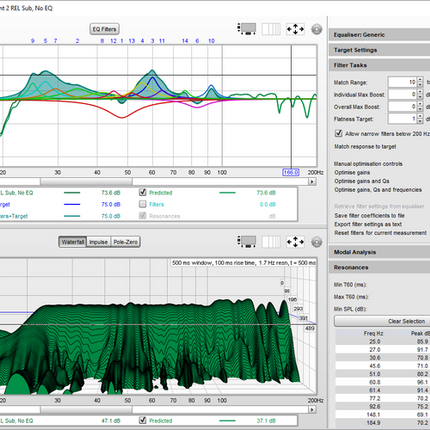Click waterfall horizontal scrollbar thumb

tap(86, 409)
